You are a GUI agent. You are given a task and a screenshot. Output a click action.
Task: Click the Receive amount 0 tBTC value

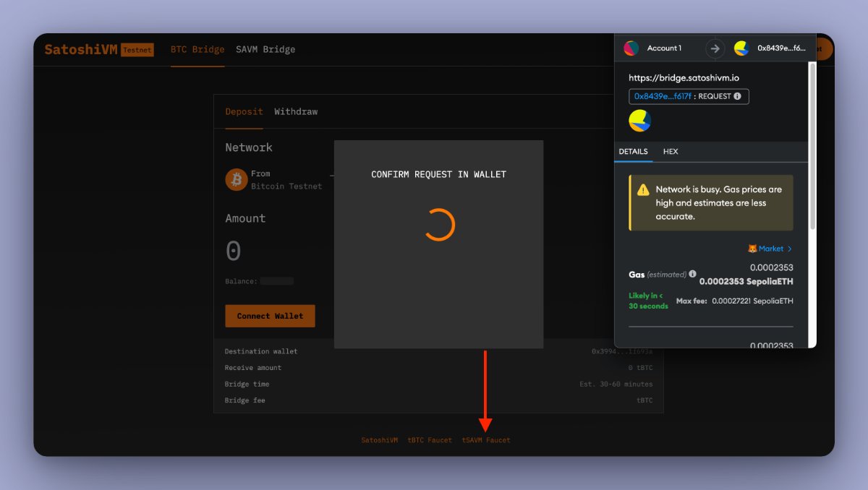tap(639, 368)
